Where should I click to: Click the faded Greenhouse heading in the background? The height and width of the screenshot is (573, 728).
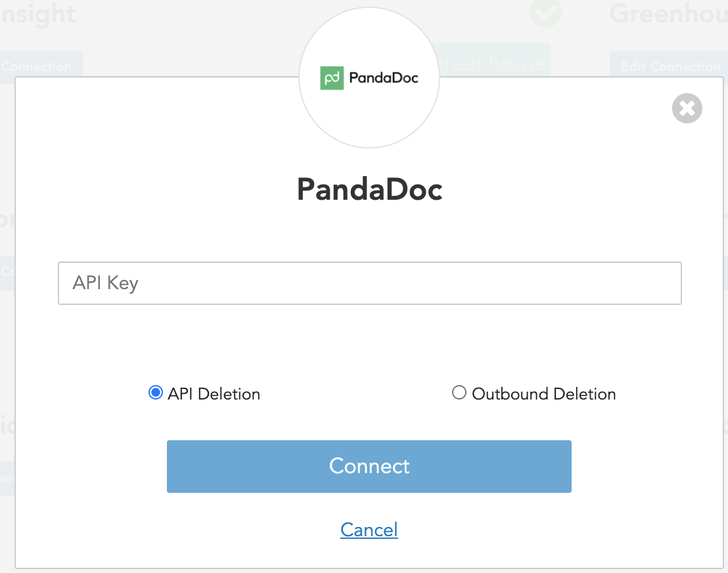click(x=668, y=14)
